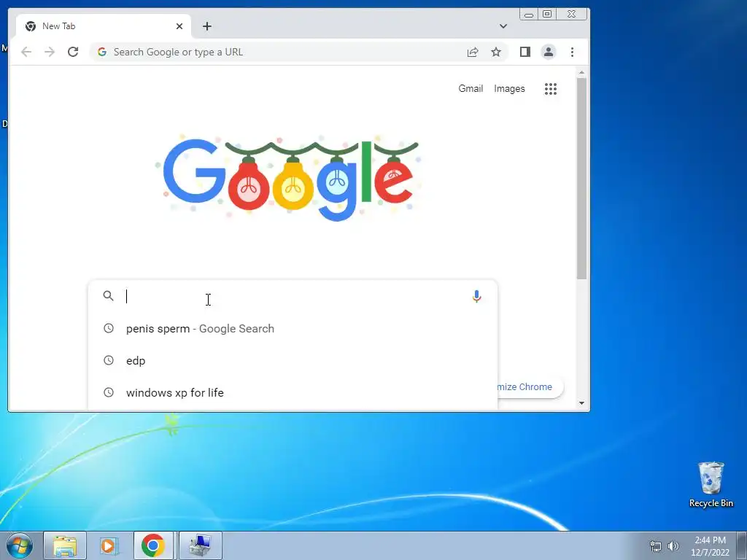Choose the 'windows xp for life' suggestion
Screen dimensions: 747x560
pos(293,392)
